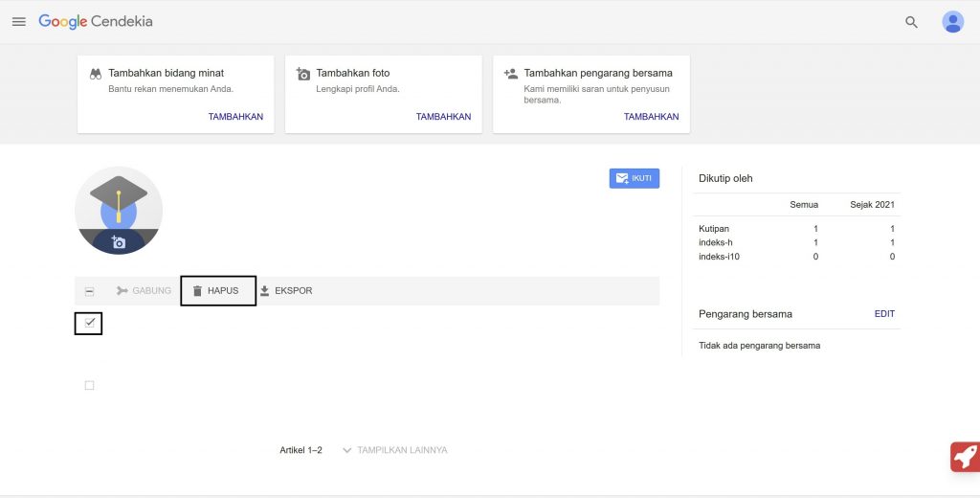Click the red rocket icon

966,458
